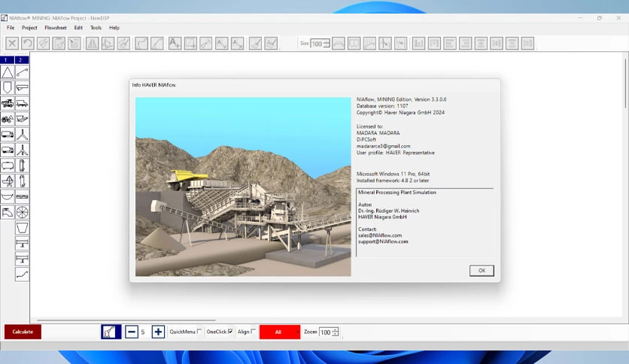629x364 pixels.
Task: Select the faucet water tap icon
Action: point(8,212)
